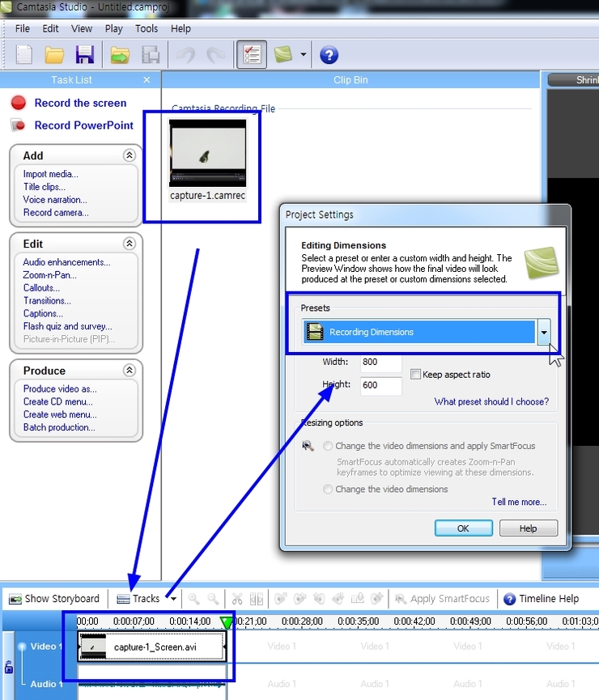Open the Edit menu
The width and height of the screenshot is (599, 700).
point(50,28)
